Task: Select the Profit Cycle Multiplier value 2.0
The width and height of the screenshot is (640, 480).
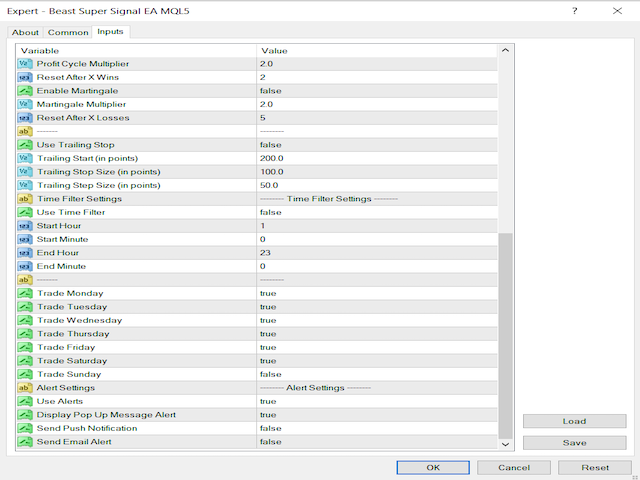Action: [x=266, y=64]
